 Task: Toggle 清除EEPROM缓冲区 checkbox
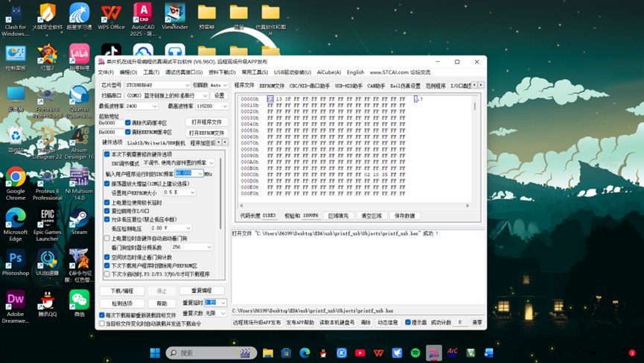[x=128, y=132]
